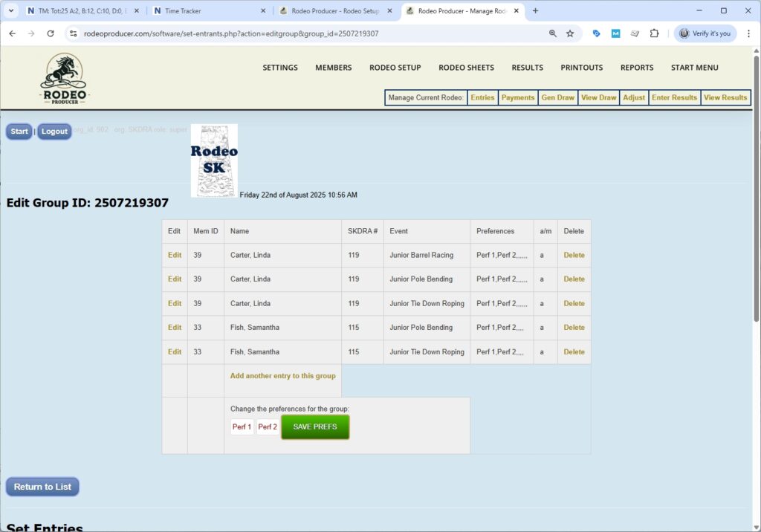This screenshot has width=761, height=532.
Task: Click the Rodeo SK map thumbnail
Action: pyautogui.click(x=214, y=160)
